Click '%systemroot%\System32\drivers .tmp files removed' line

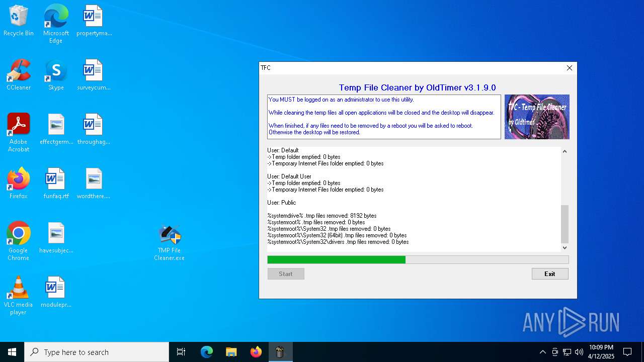click(x=338, y=242)
